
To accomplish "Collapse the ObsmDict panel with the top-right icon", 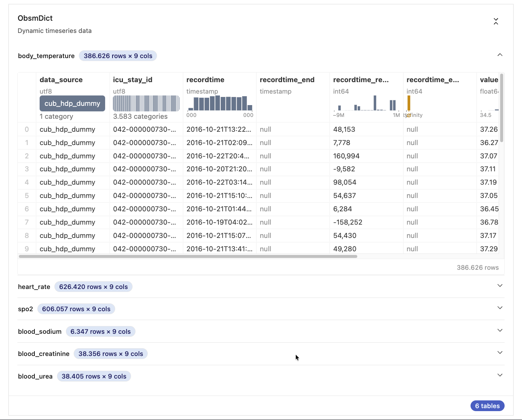I will pos(496,21).
